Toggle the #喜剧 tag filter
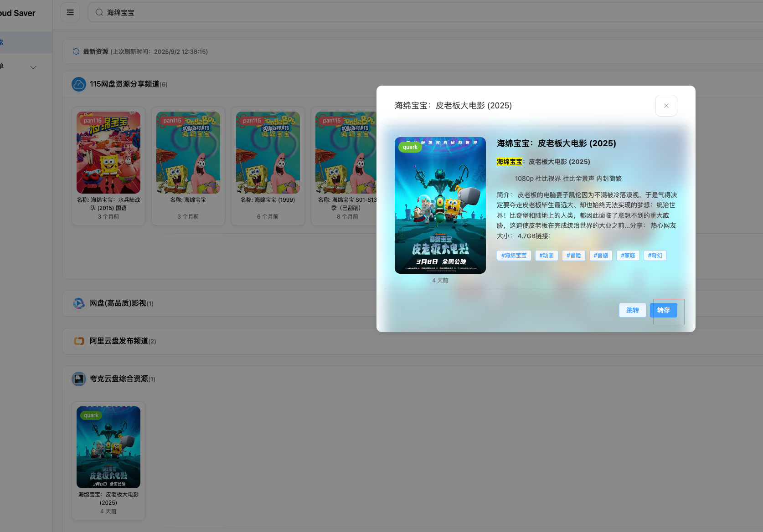 point(600,256)
